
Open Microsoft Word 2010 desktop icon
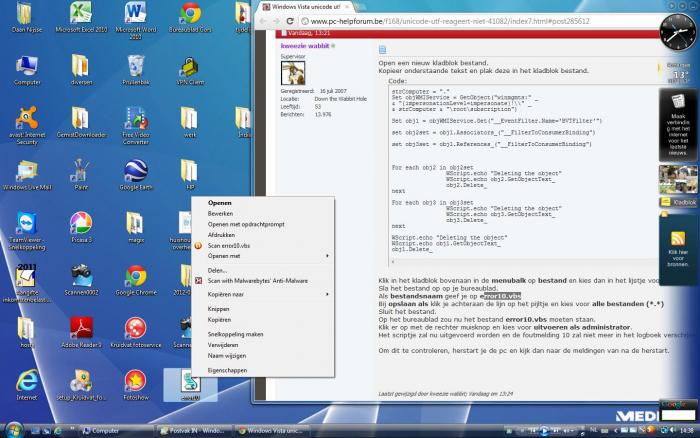coord(135,16)
